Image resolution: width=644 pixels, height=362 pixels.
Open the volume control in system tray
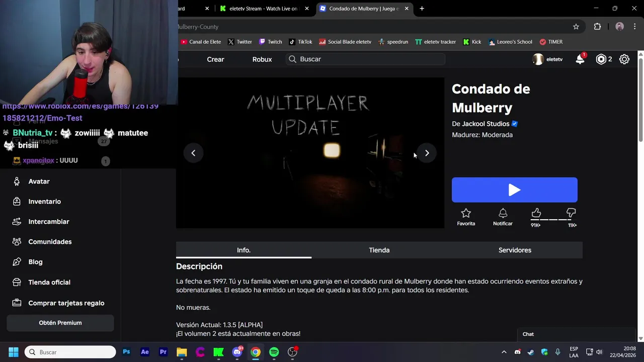tap(599, 352)
